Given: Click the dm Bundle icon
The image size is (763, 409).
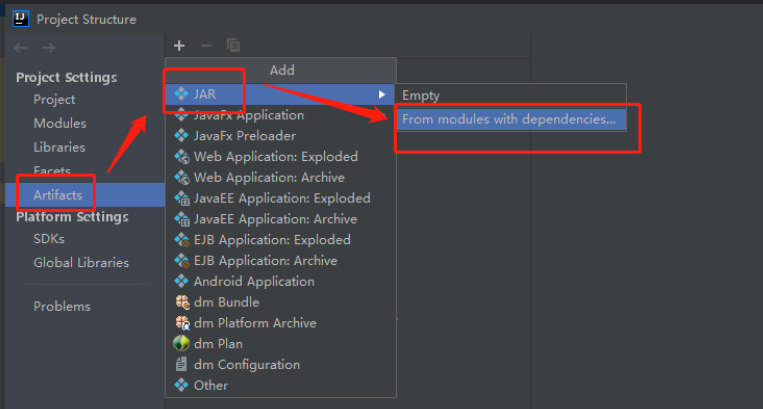Looking at the screenshot, I should [x=182, y=302].
